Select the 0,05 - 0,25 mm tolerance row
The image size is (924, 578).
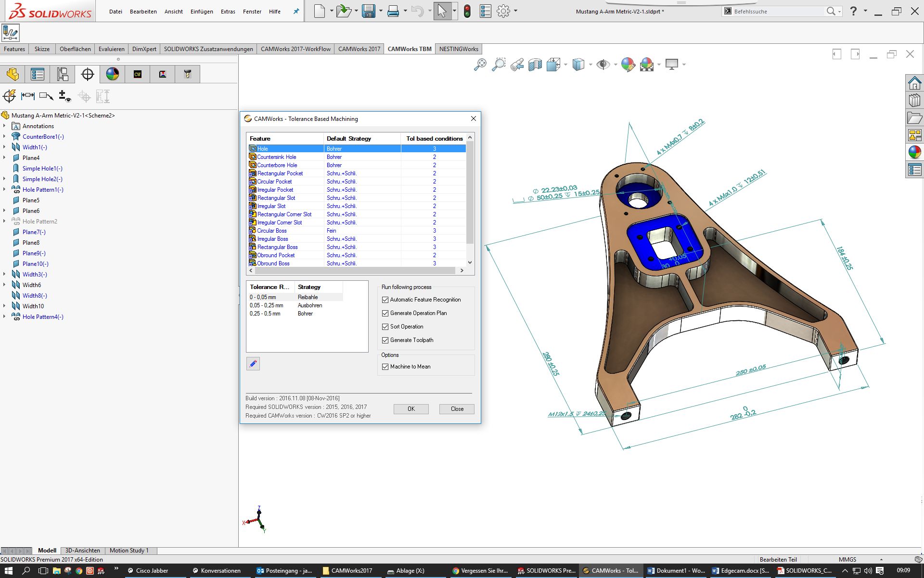coord(295,305)
